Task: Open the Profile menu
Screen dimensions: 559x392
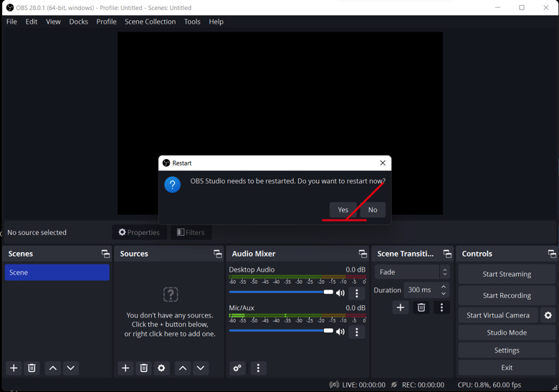Action: [x=106, y=21]
